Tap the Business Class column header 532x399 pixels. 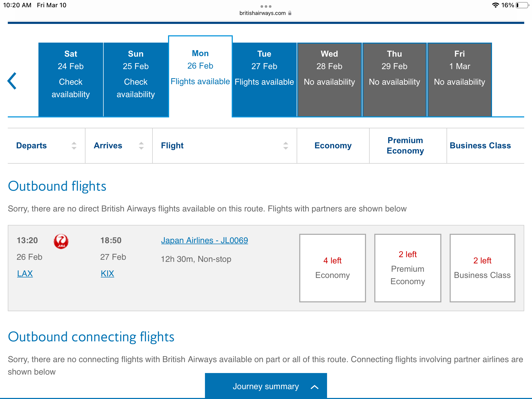(480, 145)
